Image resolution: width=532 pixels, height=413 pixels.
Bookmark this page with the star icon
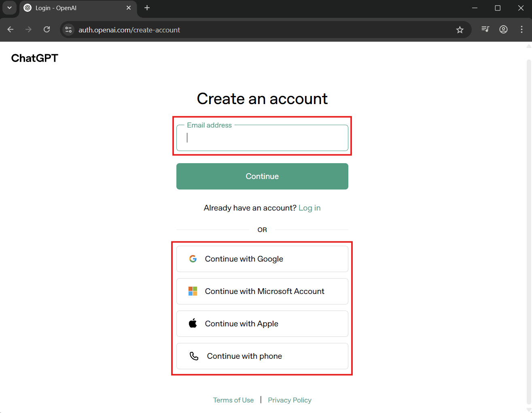(460, 30)
